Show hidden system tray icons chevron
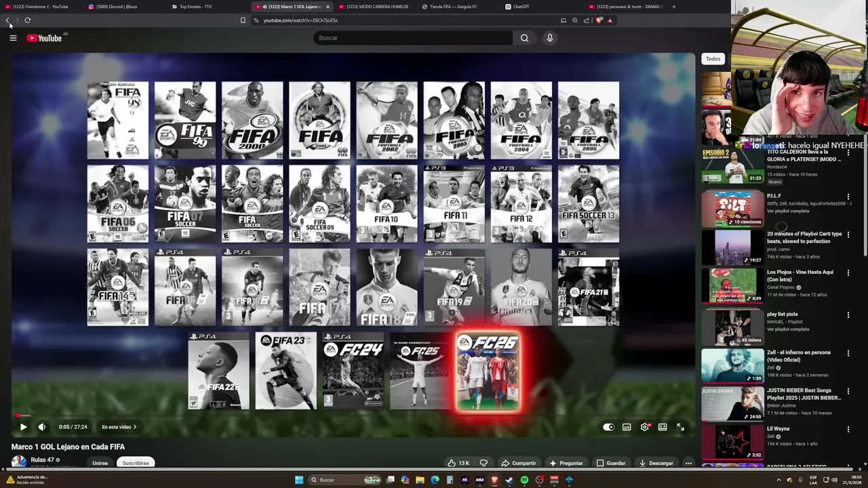 pyautogui.click(x=778, y=480)
